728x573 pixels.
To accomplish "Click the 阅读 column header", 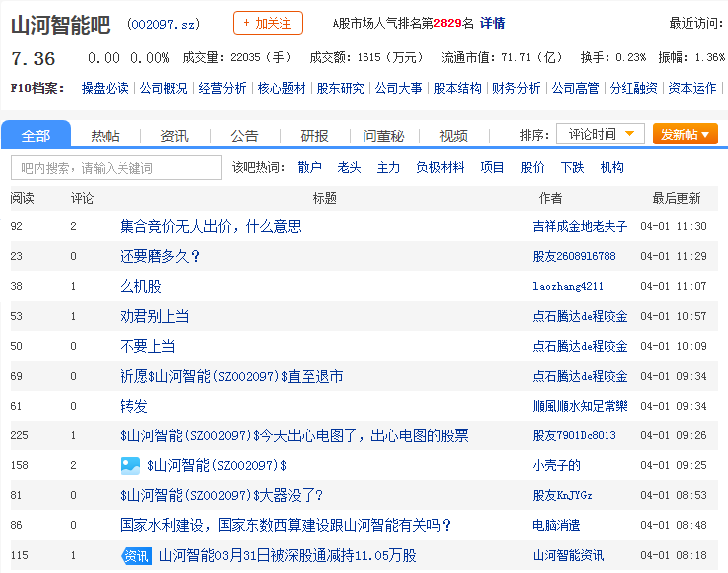I will (x=22, y=198).
